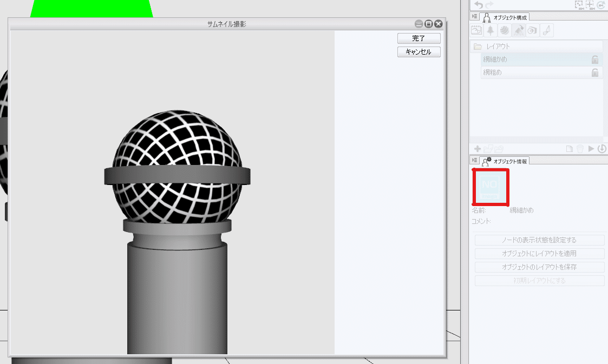Click the 完了 button in thumbnail dialog
This screenshot has width=608, height=364.
(419, 38)
